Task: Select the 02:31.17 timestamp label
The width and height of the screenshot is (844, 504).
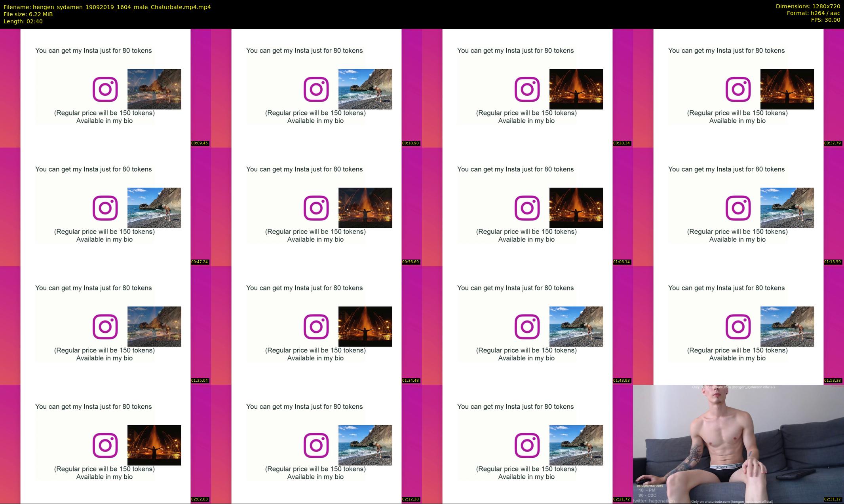Action: pyautogui.click(x=833, y=499)
